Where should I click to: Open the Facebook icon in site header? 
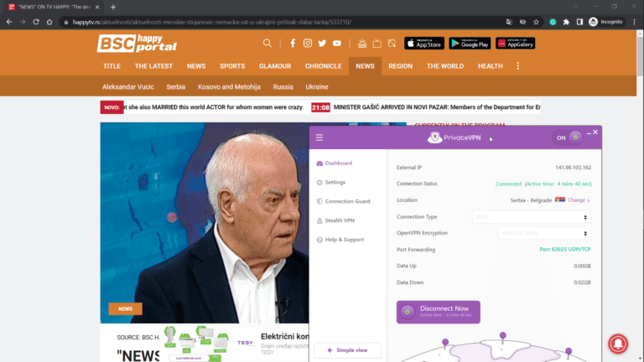pos(293,43)
